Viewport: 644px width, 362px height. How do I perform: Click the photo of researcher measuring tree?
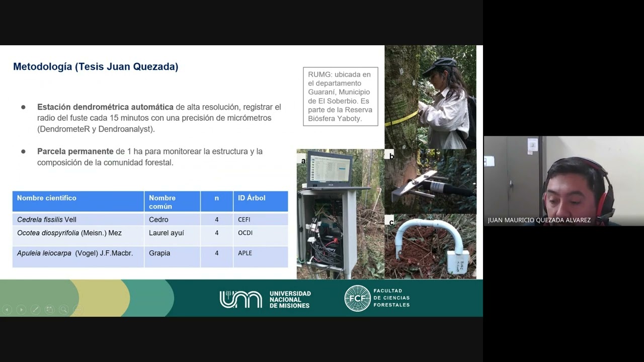click(x=430, y=97)
